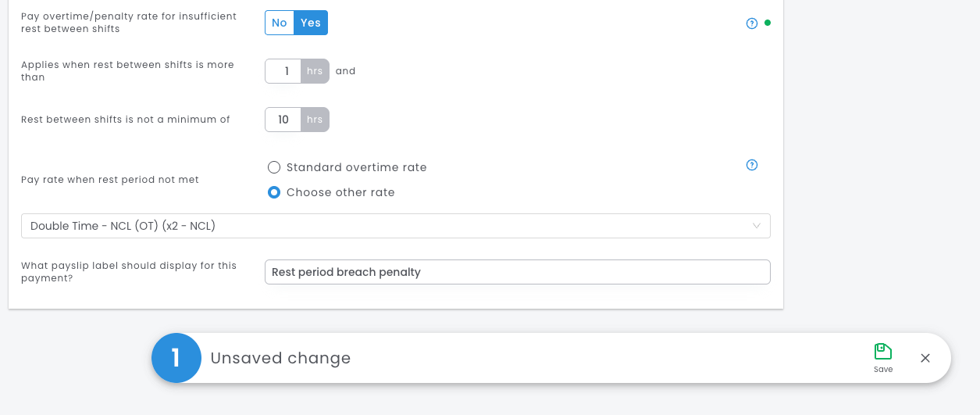The width and height of the screenshot is (980, 415).
Task: Click the hrs unit label beside value 1
Action: (315, 71)
